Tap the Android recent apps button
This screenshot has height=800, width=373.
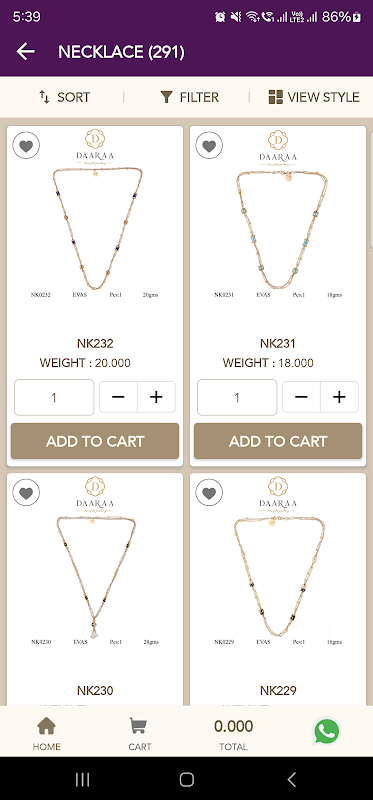tap(82, 779)
